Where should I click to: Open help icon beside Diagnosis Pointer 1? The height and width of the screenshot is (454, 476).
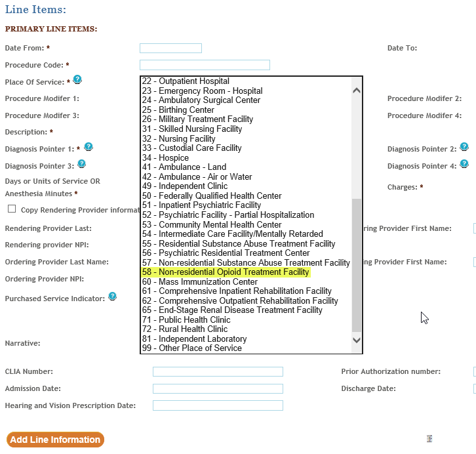pos(89,147)
